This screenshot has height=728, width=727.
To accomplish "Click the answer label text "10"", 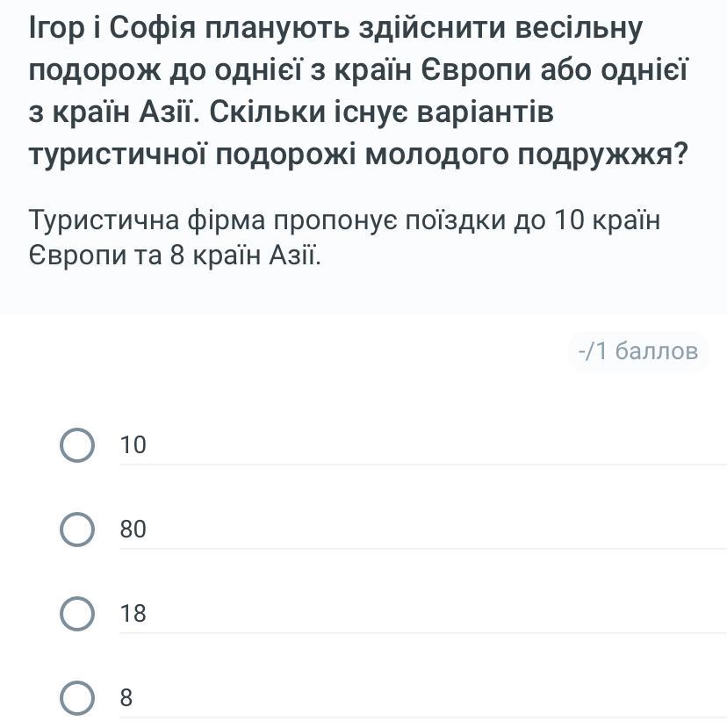I will (x=133, y=444).
